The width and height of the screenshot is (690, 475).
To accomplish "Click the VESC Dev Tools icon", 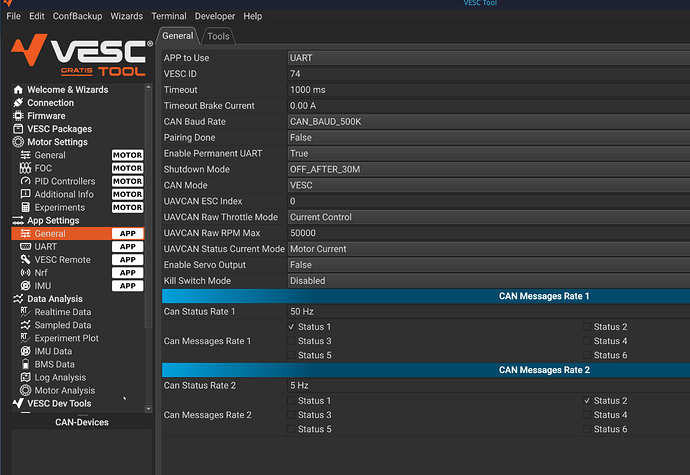I will (18, 403).
